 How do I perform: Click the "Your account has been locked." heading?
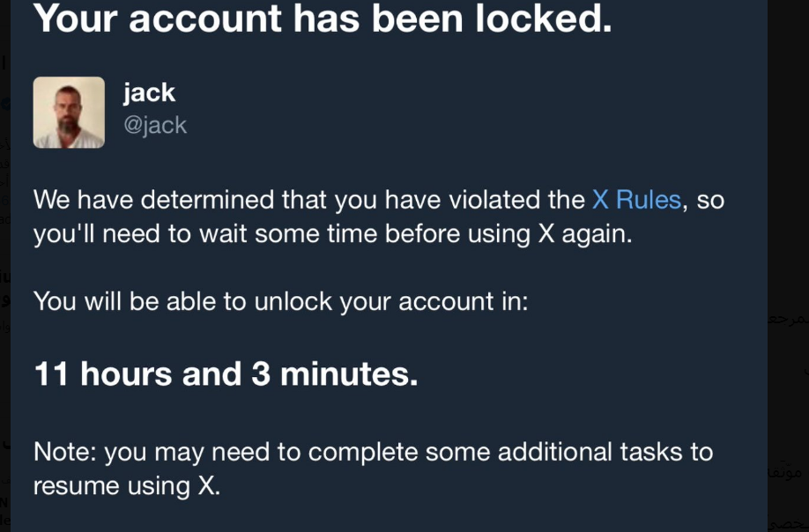coord(323,18)
